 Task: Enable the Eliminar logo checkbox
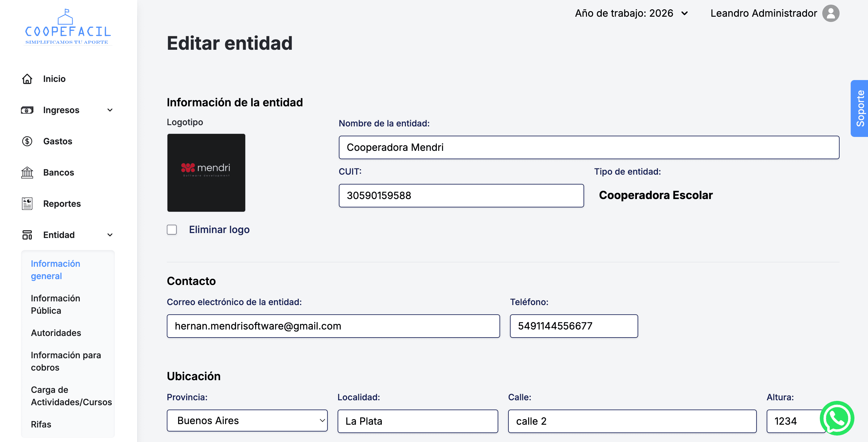tap(172, 230)
